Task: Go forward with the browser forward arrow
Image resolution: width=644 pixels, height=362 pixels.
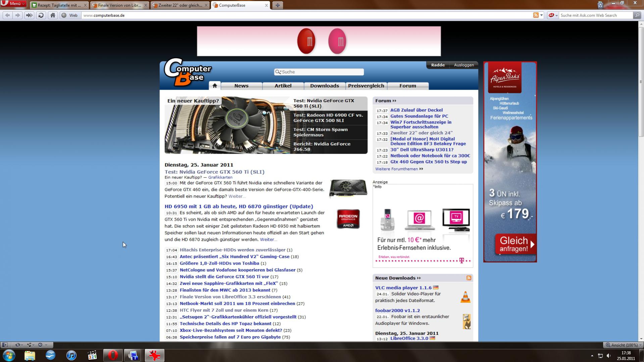Action: (17, 15)
